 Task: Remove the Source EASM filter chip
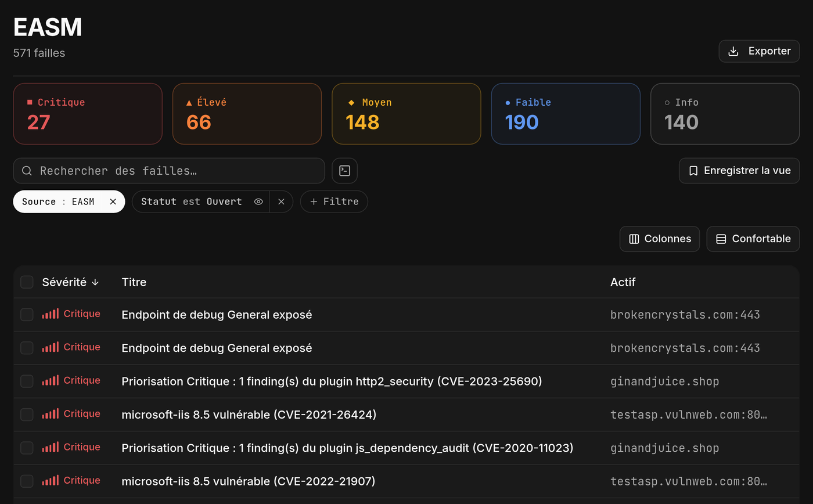pyautogui.click(x=113, y=201)
